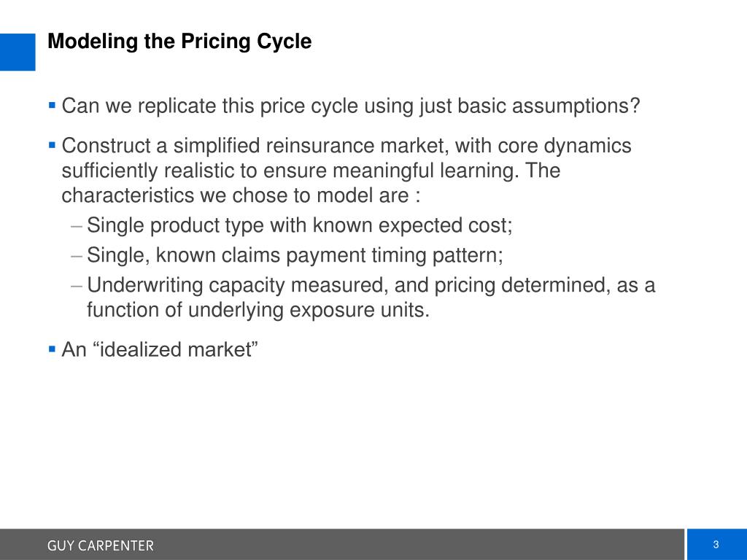Screen dimensions: 747x560
Task: Click the slide title "Modeling the Pricing Cycle"
Action: (x=179, y=42)
